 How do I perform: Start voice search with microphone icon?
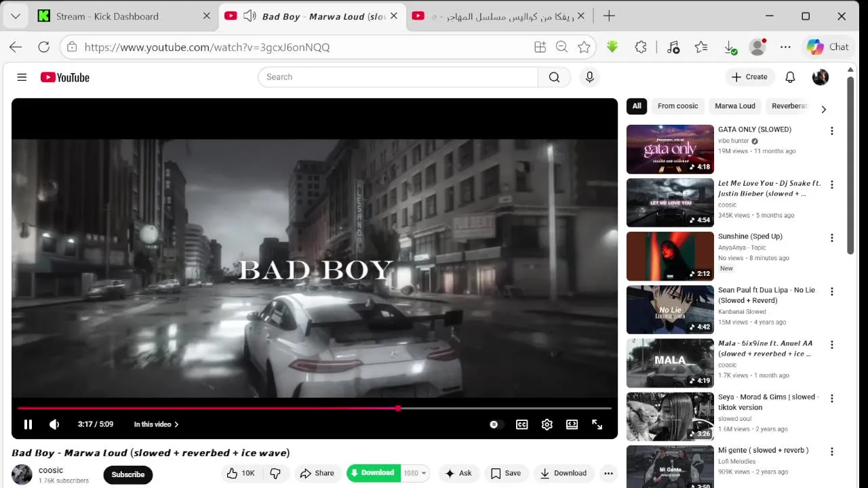(589, 77)
